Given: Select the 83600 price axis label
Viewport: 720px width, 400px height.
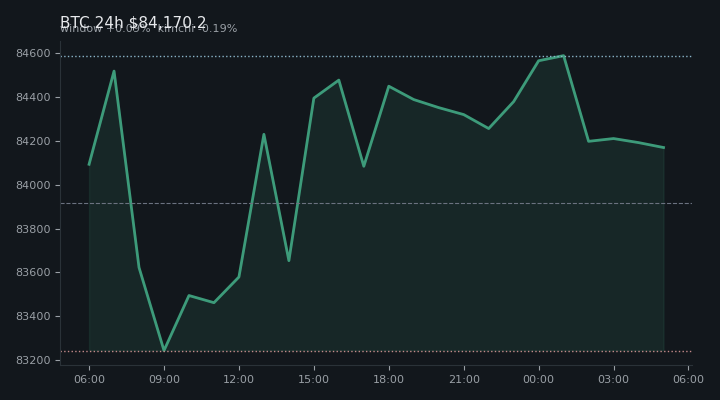Looking at the screenshot, I should (x=33, y=272).
